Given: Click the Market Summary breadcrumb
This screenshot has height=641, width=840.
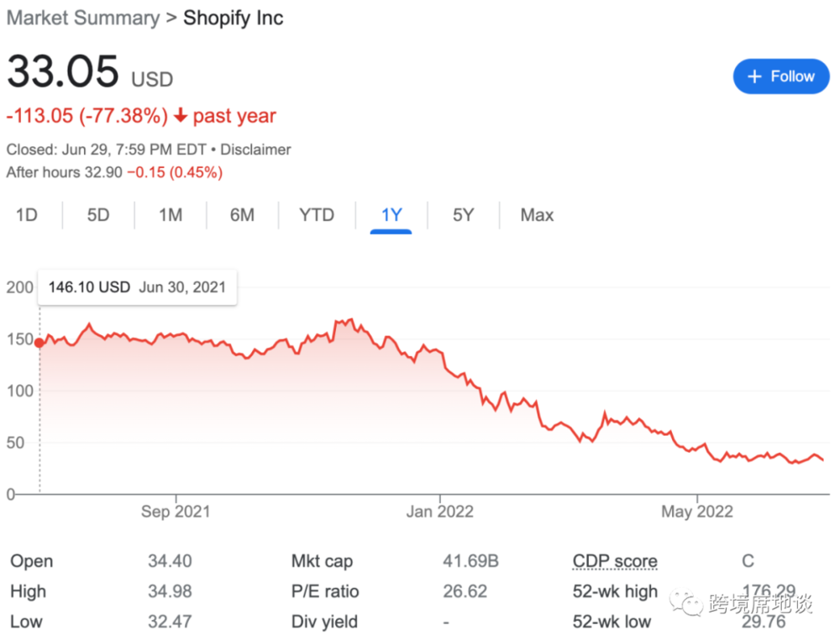Looking at the screenshot, I should click(x=82, y=18).
